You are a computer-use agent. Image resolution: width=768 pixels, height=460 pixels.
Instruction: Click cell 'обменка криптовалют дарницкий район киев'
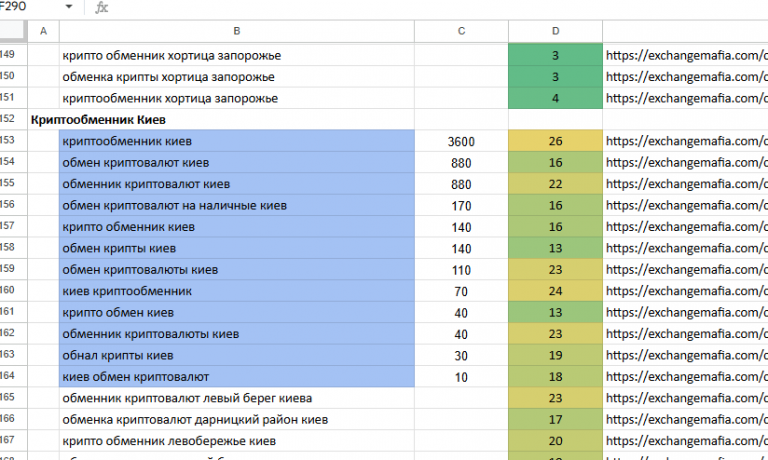[237, 420]
